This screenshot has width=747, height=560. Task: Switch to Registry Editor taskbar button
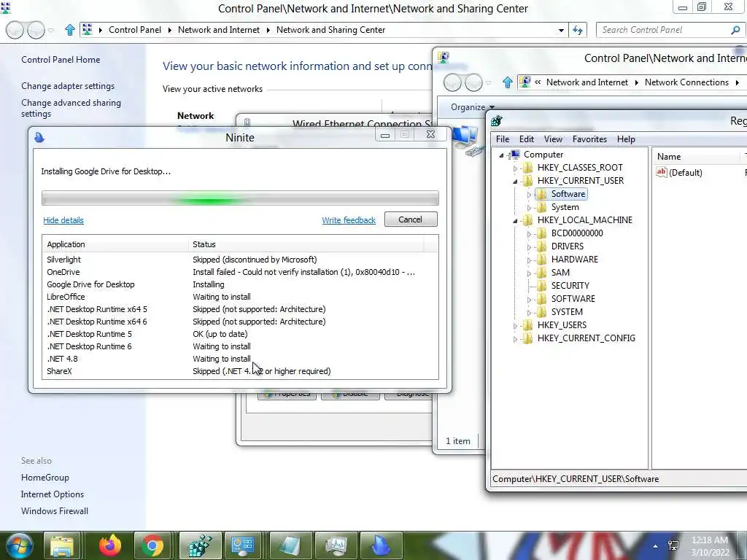pos(200,545)
